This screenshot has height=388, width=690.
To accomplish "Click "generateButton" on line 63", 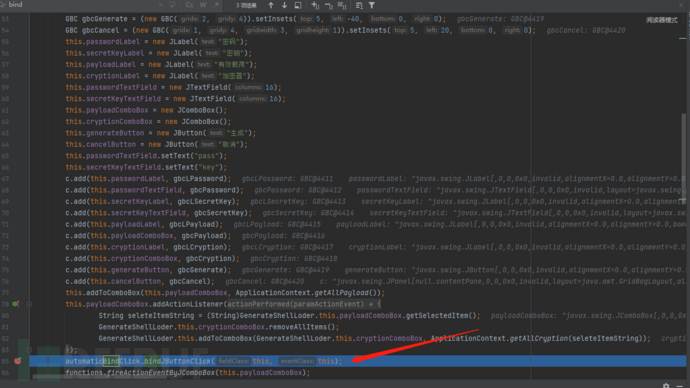I will tap(115, 133).
